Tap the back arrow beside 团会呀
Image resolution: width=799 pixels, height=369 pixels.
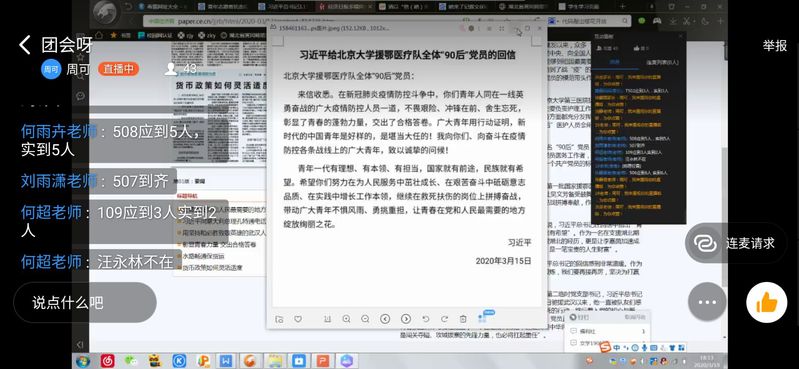point(24,45)
